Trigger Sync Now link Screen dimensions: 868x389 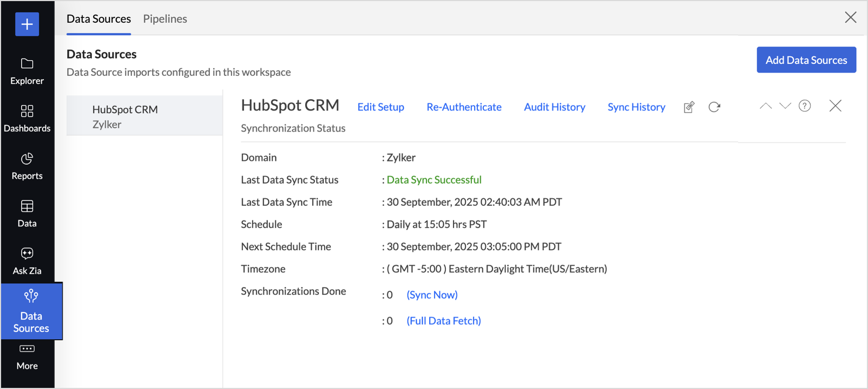[432, 295]
